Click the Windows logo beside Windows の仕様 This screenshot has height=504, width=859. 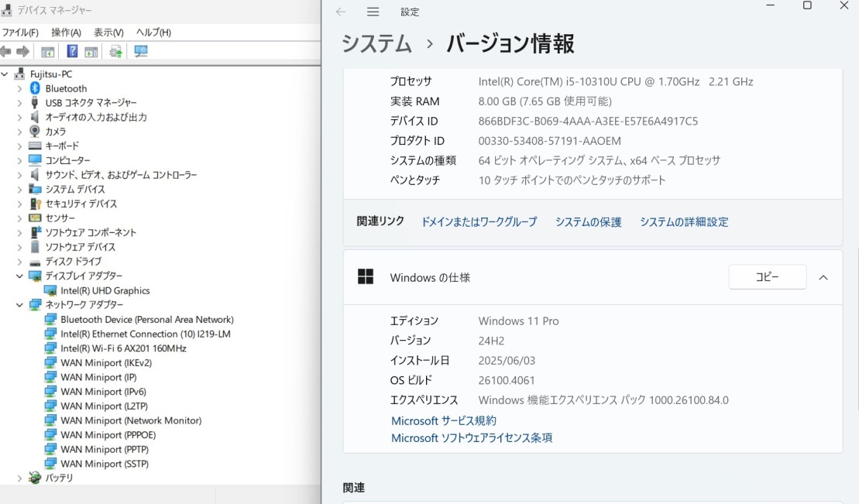click(366, 277)
